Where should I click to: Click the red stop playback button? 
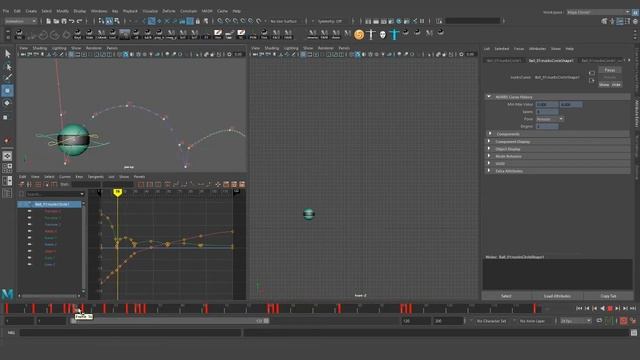click(x=610, y=309)
